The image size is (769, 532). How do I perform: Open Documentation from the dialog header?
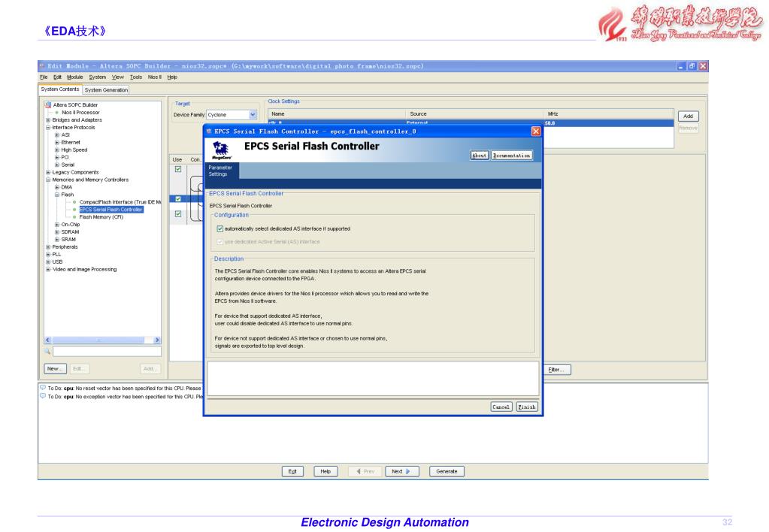pyautogui.click(x=511, y=156)
